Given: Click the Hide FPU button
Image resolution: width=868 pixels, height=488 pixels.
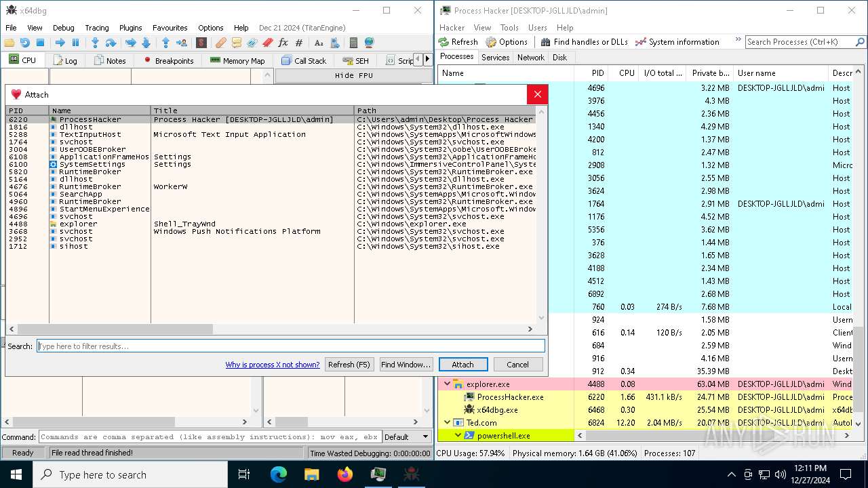Looking at the screenshot, I should (353, 75).
